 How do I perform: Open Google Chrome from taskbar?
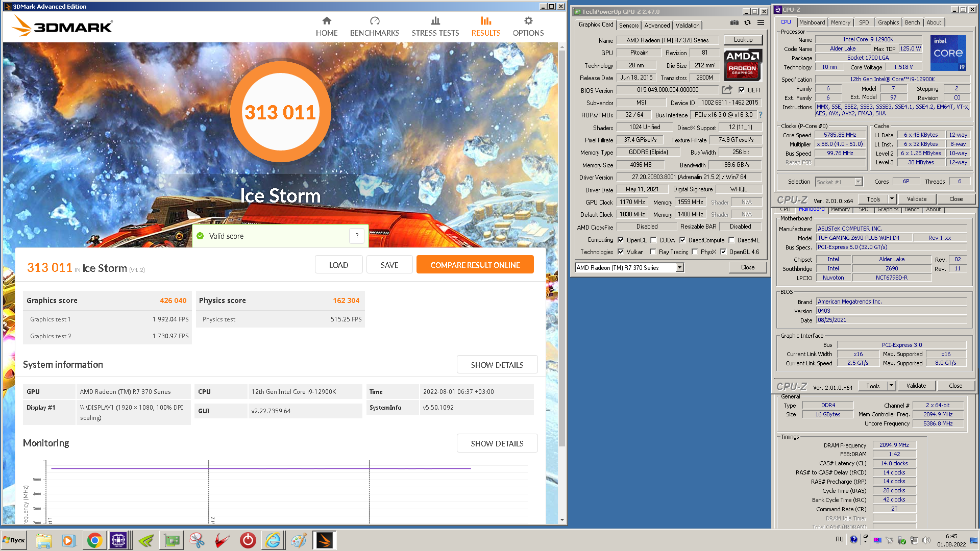pyautogui.click(x=94, y=540)
